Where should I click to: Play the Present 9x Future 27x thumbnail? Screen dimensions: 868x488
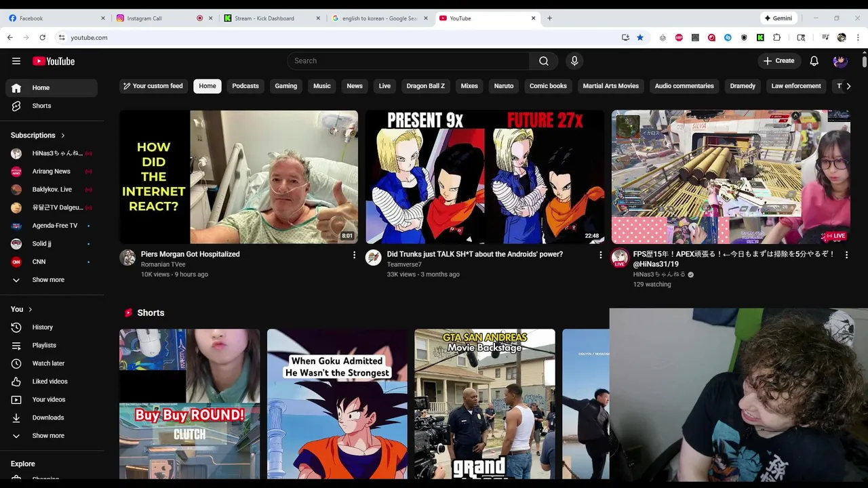point(485,177)
